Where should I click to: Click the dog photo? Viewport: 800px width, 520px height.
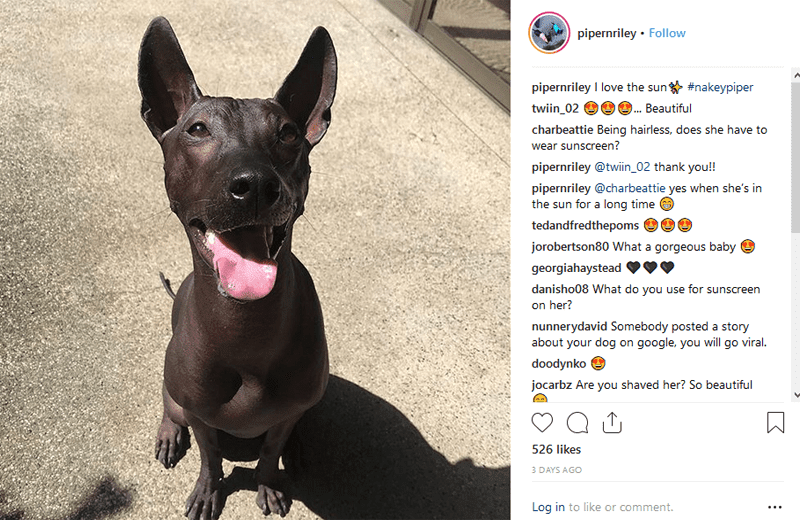(x=255, y=260)
